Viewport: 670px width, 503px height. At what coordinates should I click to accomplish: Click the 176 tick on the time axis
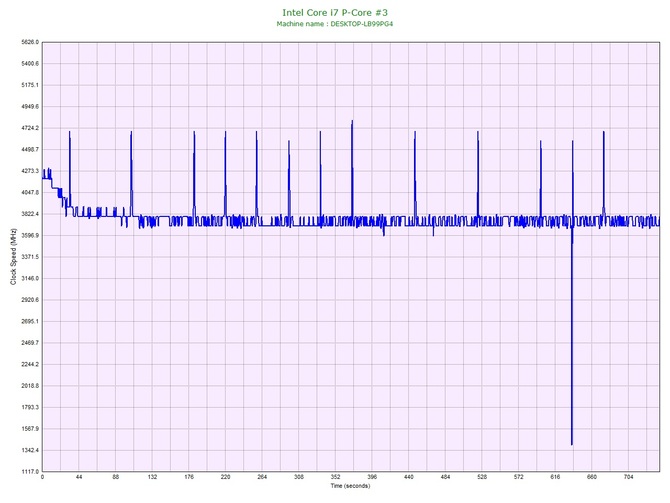188,478
